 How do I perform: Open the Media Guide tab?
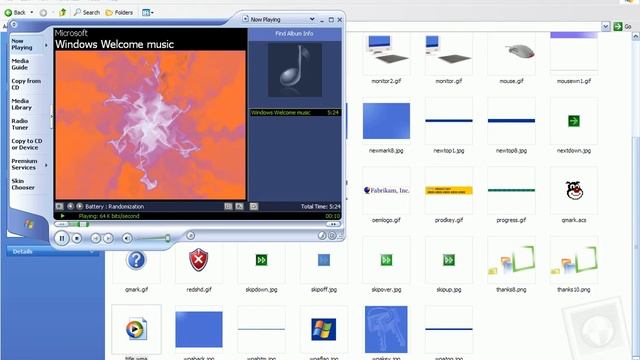pyautogui.click(x=20, y=64)
